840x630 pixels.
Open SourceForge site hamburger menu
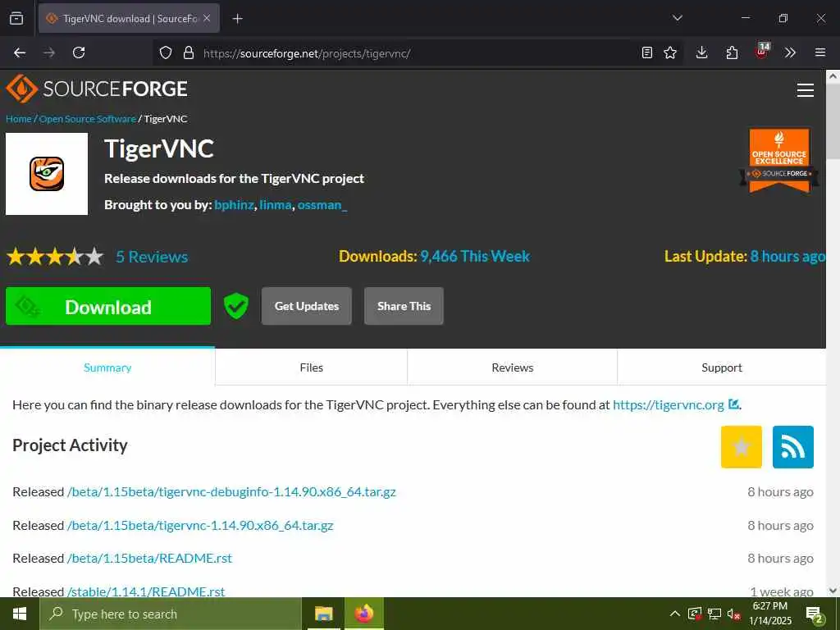pyautogui.click(x=806, y=90)
